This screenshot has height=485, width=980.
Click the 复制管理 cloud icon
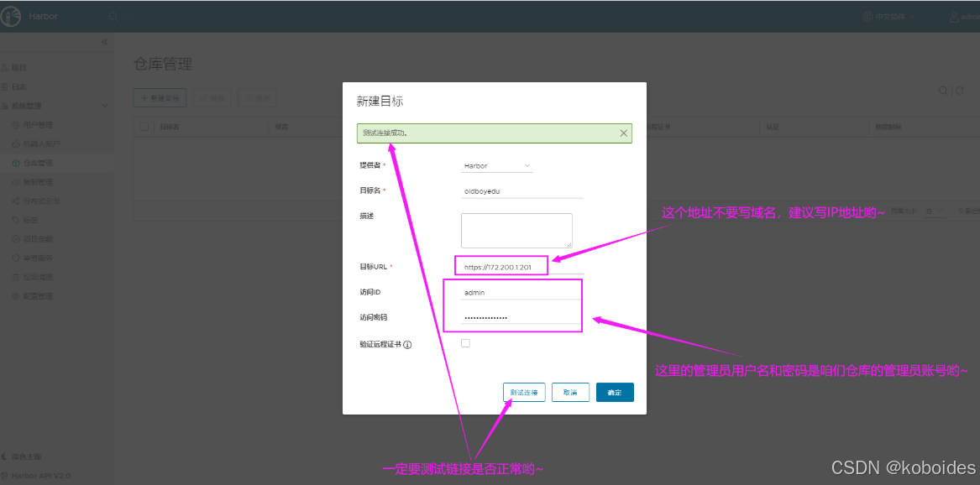17,182
